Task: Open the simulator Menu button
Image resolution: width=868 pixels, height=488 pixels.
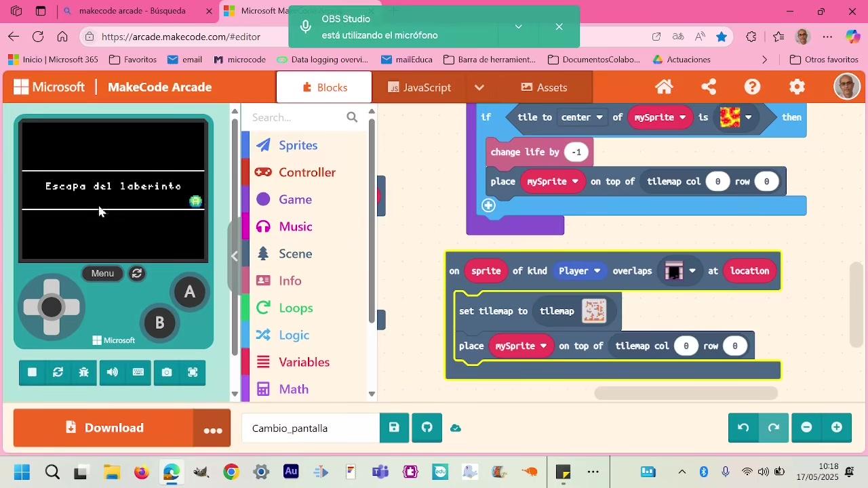Action: (x=102, y=273)
